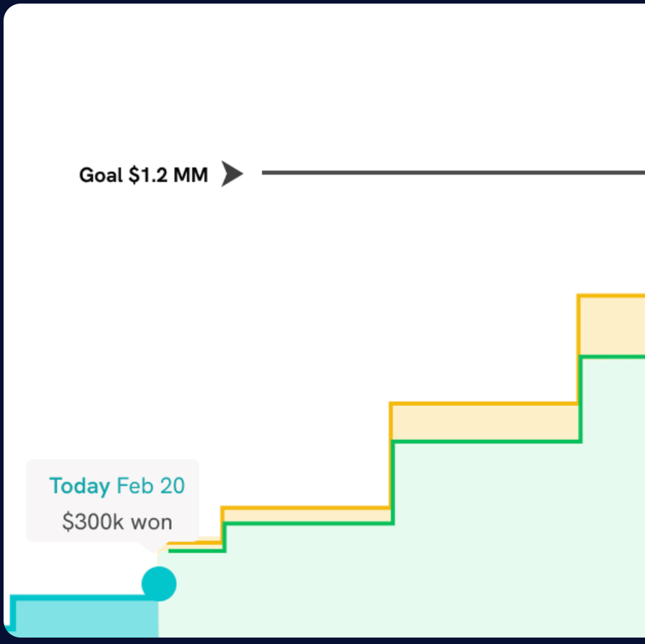
Task: Click the small caret beneath the Today tooltip
Action: click(152, 547)
